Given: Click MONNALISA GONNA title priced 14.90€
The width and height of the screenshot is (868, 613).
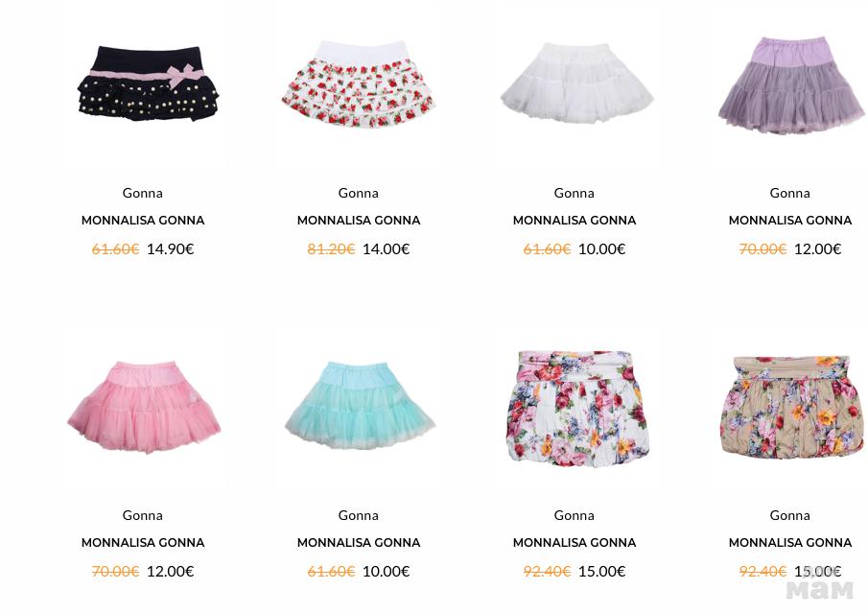Looking at the screenshot, I should [x=143, y=221].
